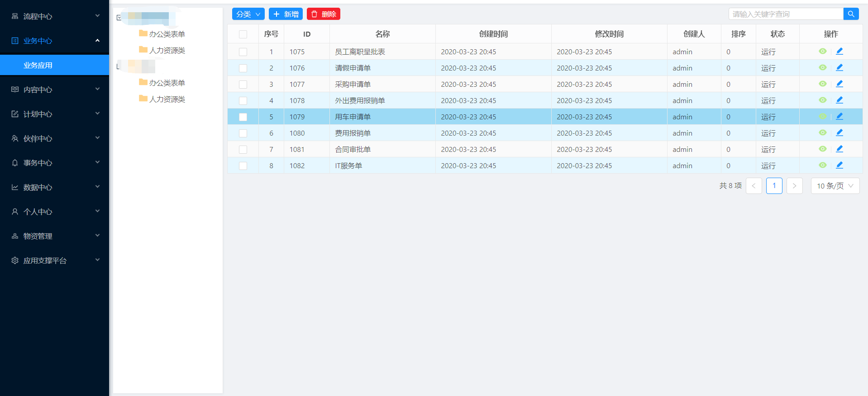Toggle the select-all checkbox in table header
The height and width of the screenshot is (396, 868).
pyautogui.click(x=243, y=34)
